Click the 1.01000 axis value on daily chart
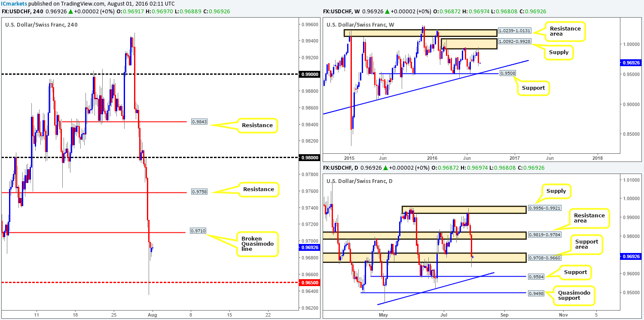The width and height of the screenshot is (644, 320). [x=631, y=180]
